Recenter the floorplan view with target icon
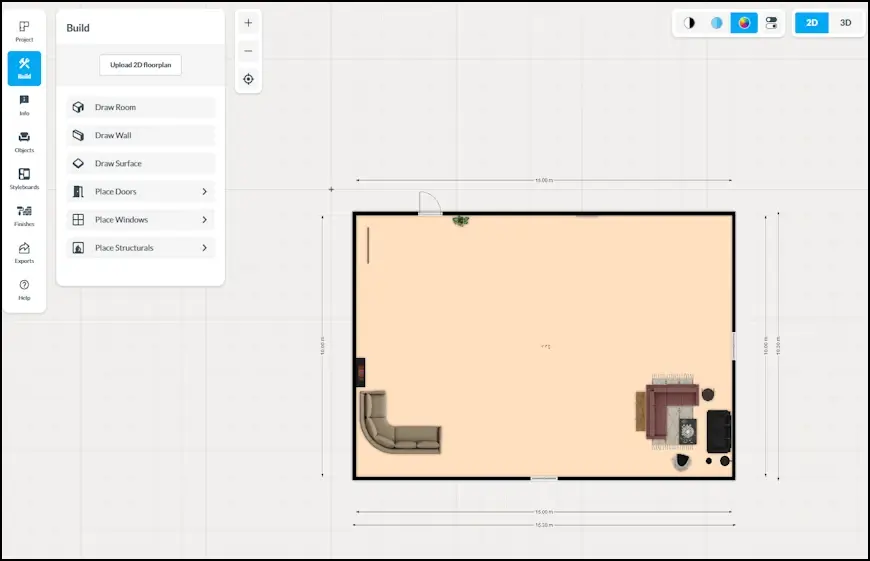 coord(248,79)
